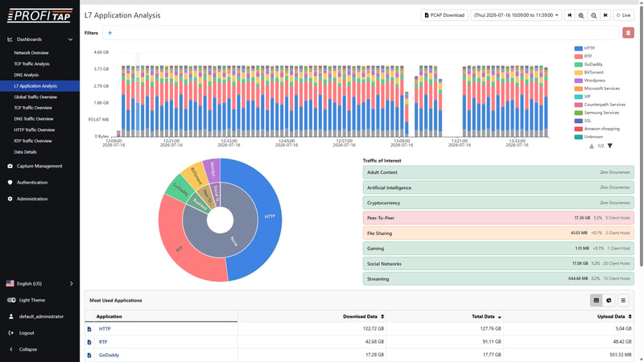The image size is (644, 362).
Task: Switch Most Used Applications to pie chart view
Action: click(609, 300)
